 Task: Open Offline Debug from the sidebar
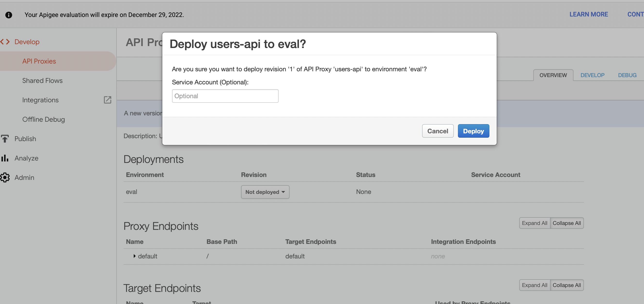tap(44, 119)
